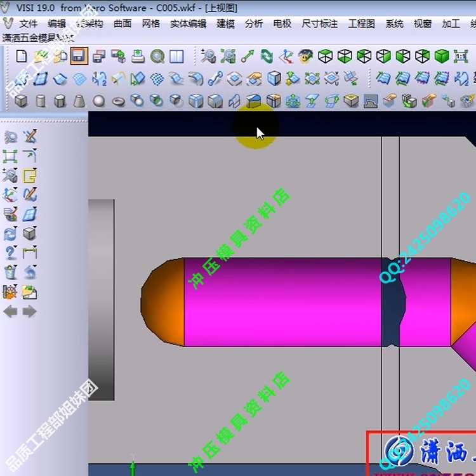Select the solid green shaded cube icon
The height and width of the screenshot is (476, 476).
click(442, 56)
